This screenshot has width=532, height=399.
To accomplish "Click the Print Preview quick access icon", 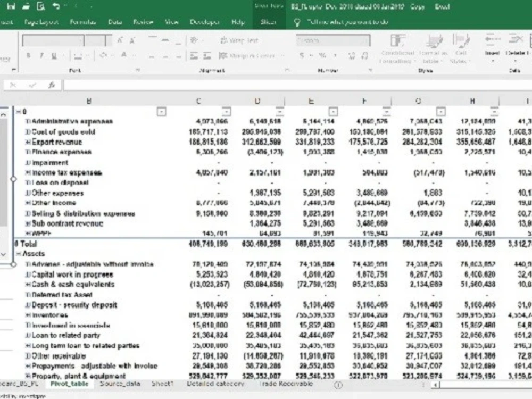I will click(41, 6).
